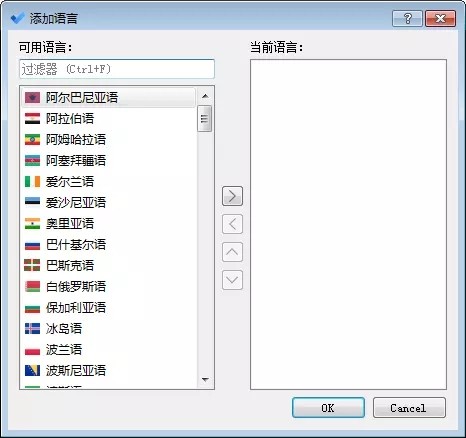Select 冰岛语 in the list
The height and width of the screenshot is (438, 466).
pyautogui.click(x=108, y=329)
